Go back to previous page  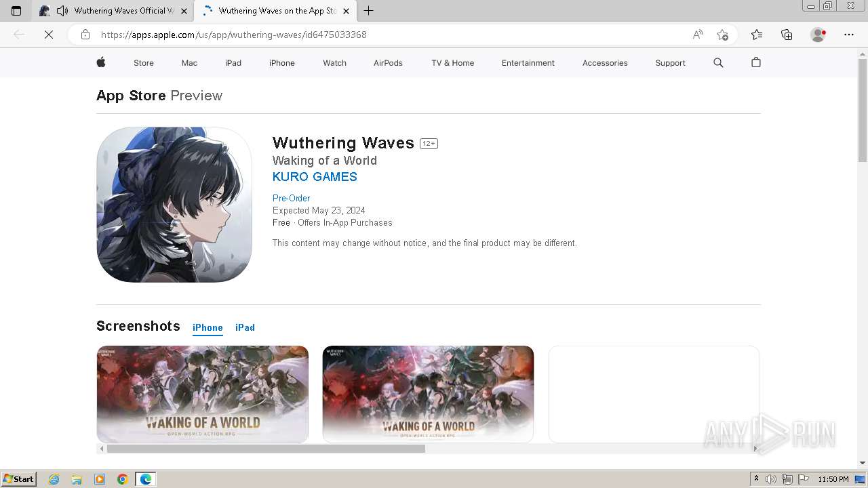coord(19,35)
